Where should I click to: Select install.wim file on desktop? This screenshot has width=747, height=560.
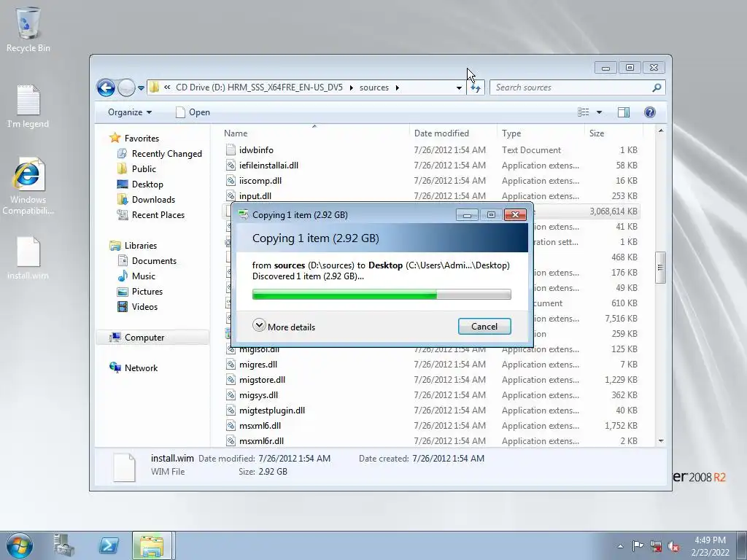28,258
